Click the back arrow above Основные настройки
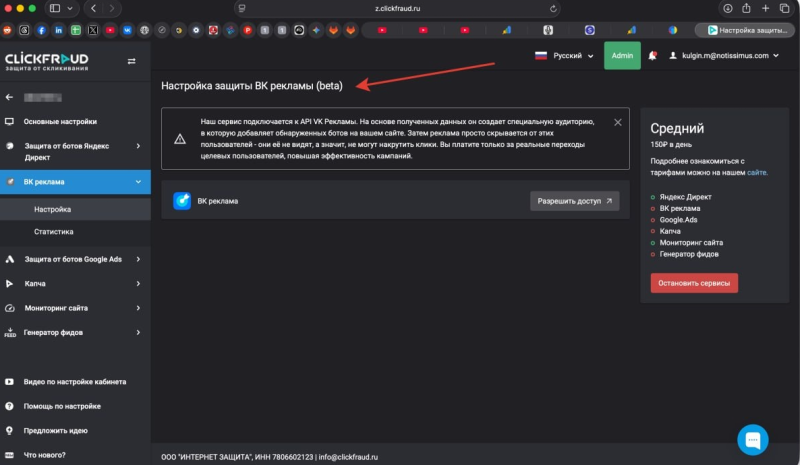This screenshot has width=800, height=465. (9, 97)
